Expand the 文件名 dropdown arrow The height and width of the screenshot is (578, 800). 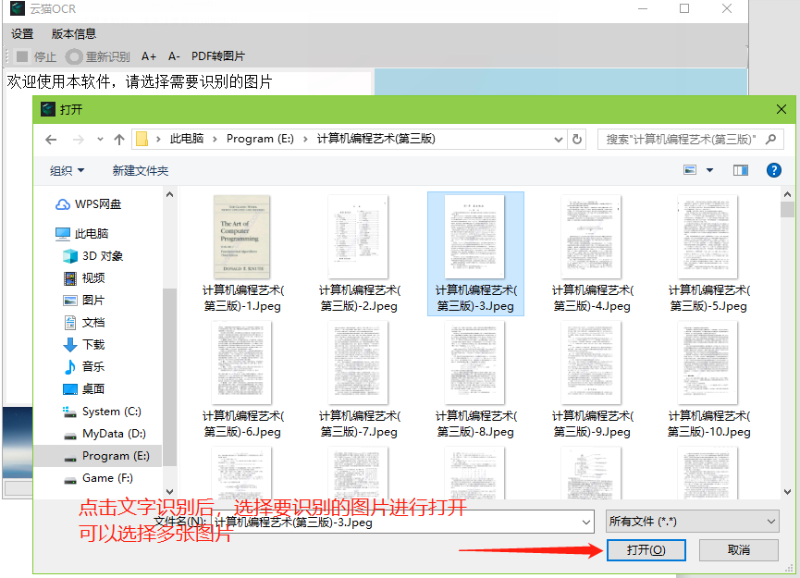tap(586, 522)
